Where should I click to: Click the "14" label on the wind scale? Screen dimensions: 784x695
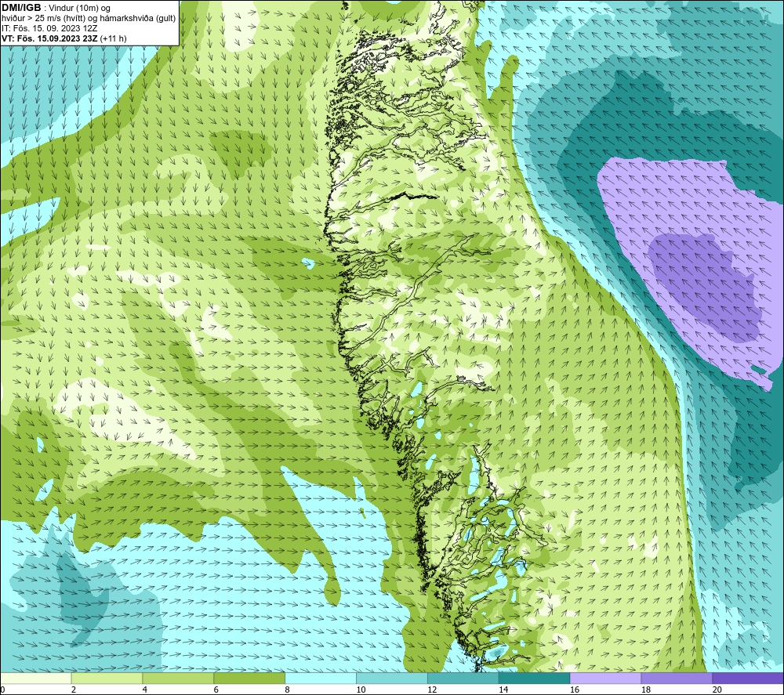pos(503,690)
